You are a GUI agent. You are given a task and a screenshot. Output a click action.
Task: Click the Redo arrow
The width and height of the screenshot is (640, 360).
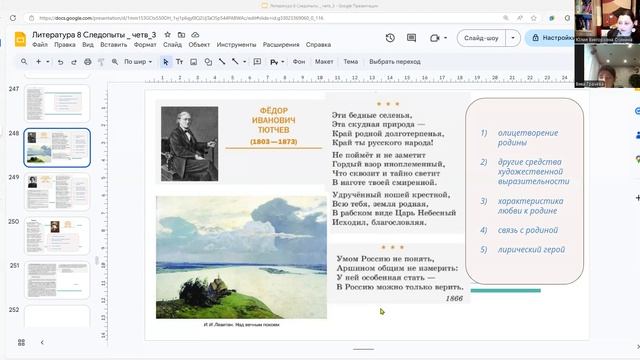click(74, 62)
